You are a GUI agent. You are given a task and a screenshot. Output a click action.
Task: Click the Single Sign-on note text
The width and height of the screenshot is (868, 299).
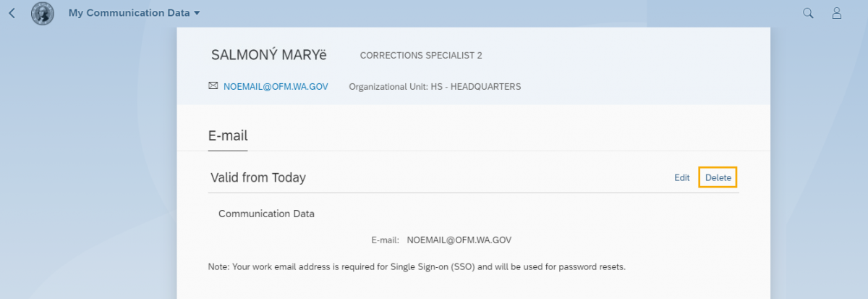tap(416, 267)
